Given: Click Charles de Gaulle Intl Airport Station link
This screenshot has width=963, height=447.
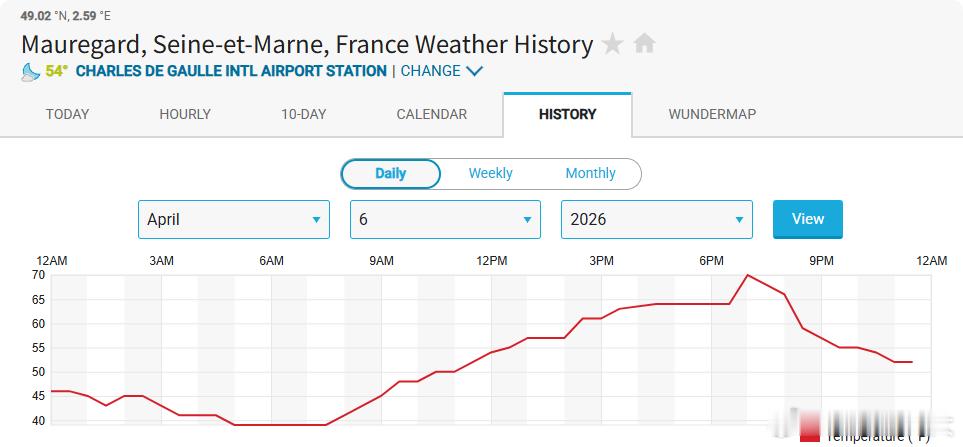Looking at the screenshot, I should click(x=231, y=71).
